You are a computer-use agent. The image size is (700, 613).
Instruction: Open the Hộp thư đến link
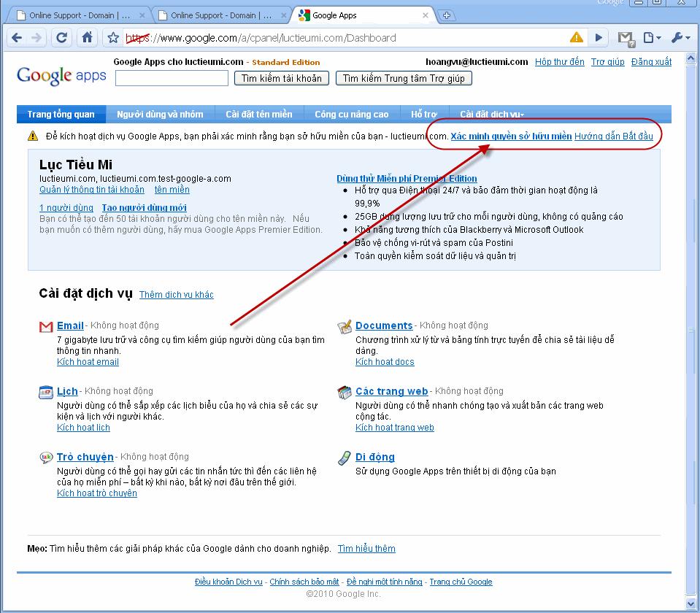(x=560, y=62)
